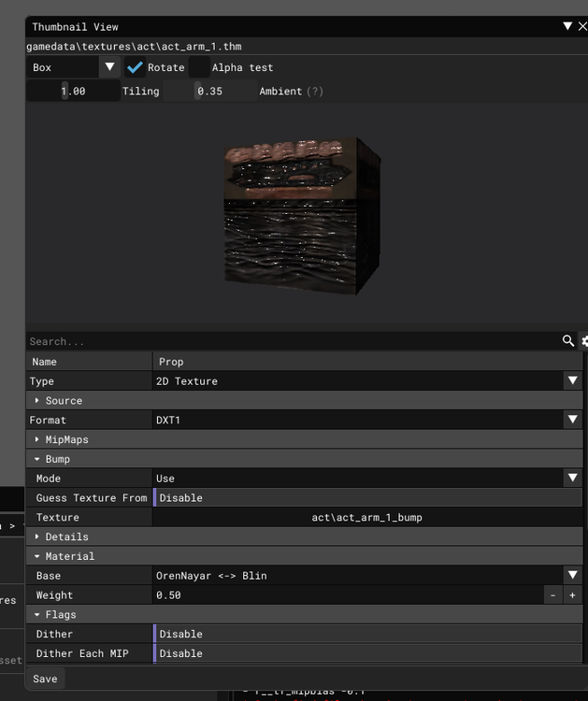This screenshot has height=701, width=588.
Task: Click the Prop column header
Action: tap(367, 362)
